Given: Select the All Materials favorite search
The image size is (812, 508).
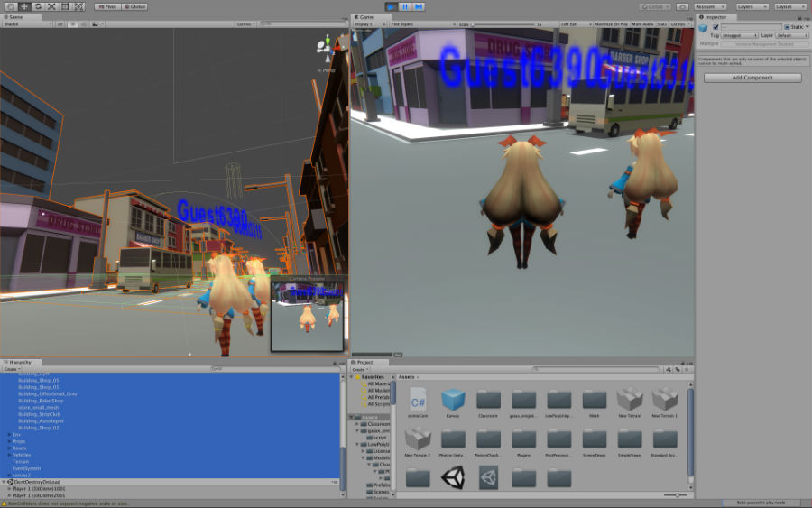Looking at the screenshot, I should [378, 383].
